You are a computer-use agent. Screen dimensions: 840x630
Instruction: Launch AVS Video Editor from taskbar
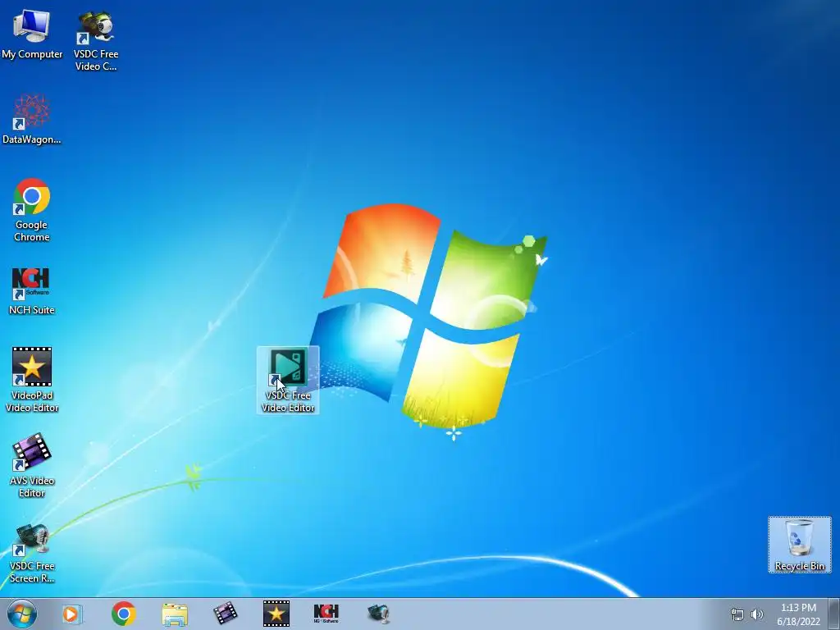point(225,614)
